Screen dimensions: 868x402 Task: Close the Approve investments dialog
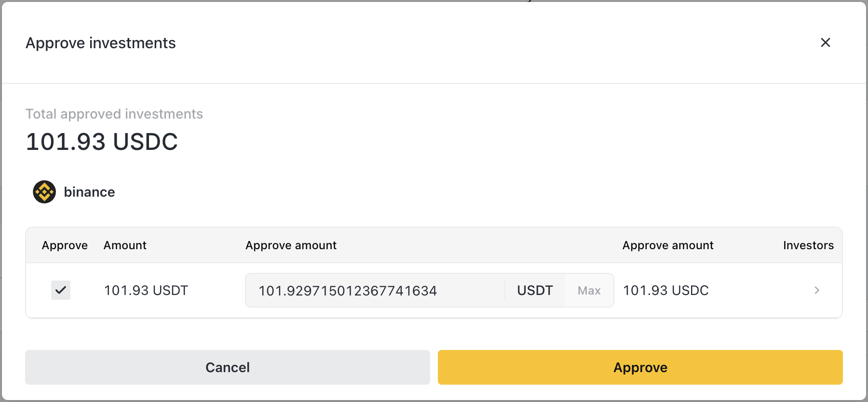pos(825,43)
